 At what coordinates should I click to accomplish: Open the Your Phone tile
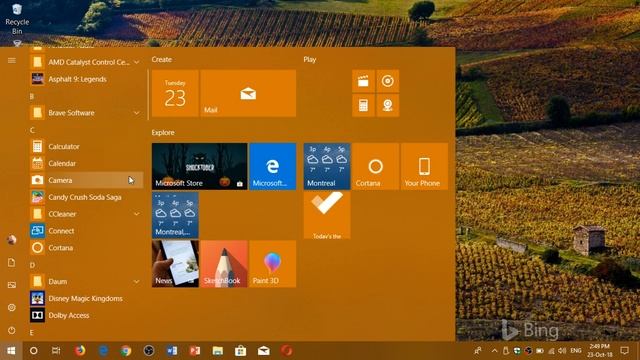(x=424, y=166)
